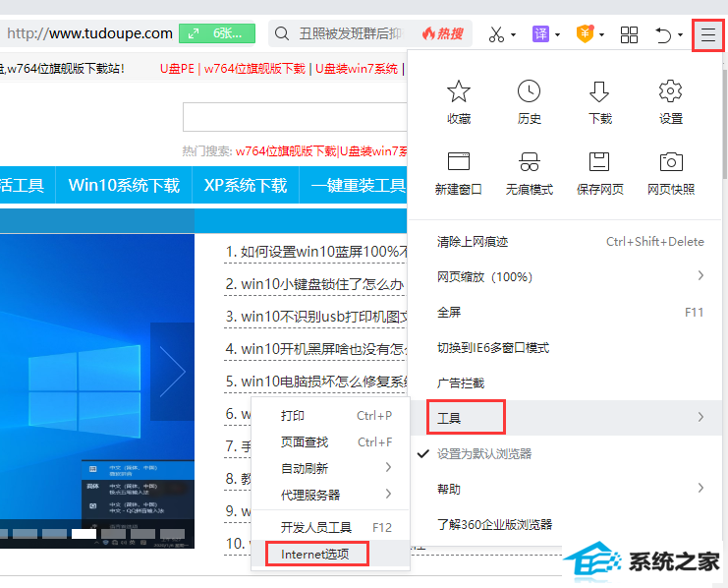This screenshot has width=728, height=588.
Task: Open Win10系统下载 navigation tab
Action: [124, 185]
